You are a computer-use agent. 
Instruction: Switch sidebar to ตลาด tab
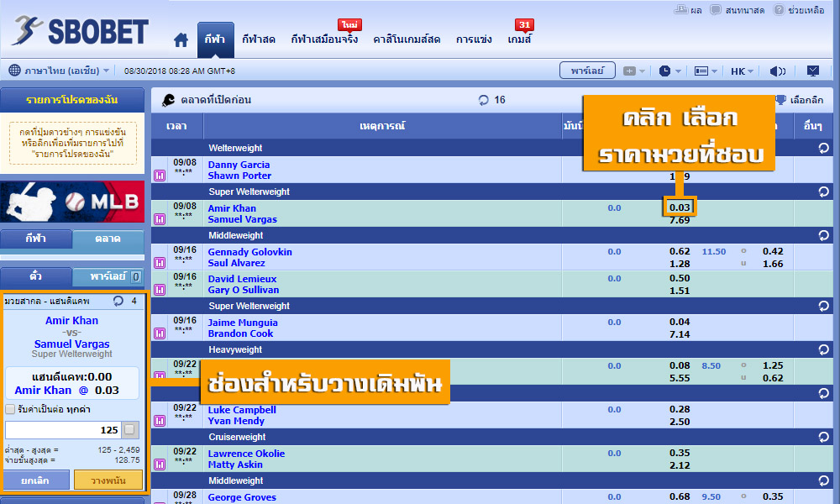[108, 239]
